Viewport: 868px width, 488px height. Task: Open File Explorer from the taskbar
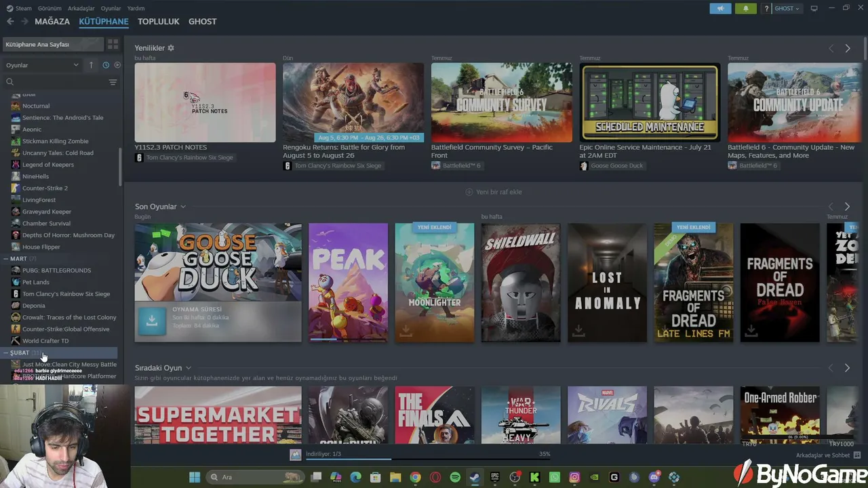click(x=395, y=477)
